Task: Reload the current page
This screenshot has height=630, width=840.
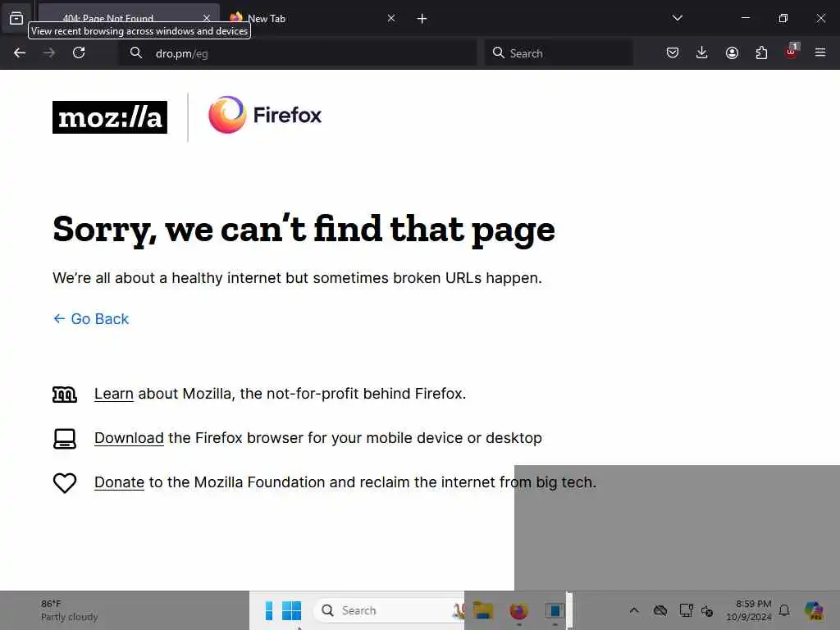Action: tap(79, 53)
